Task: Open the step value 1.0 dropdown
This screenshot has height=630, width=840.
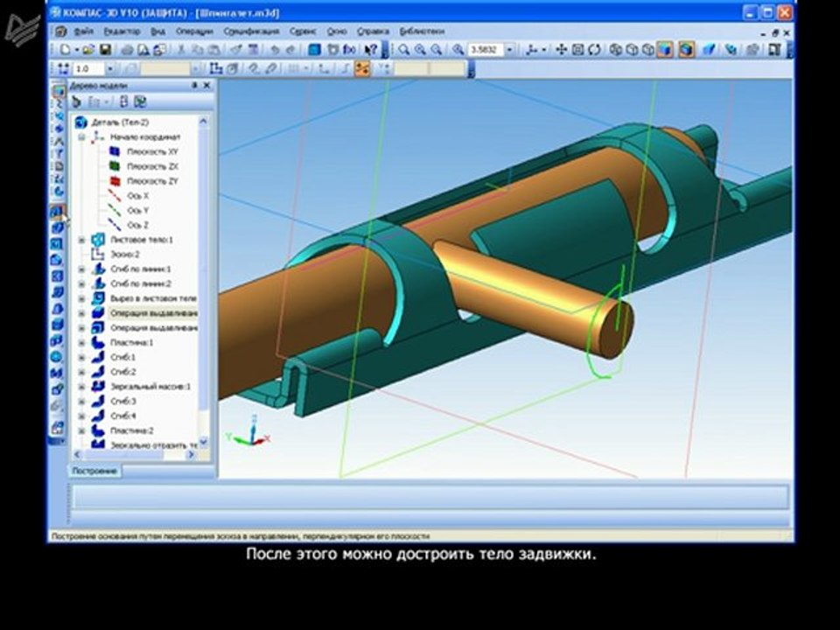Action: pyautogui.click(x=110, y=68)
